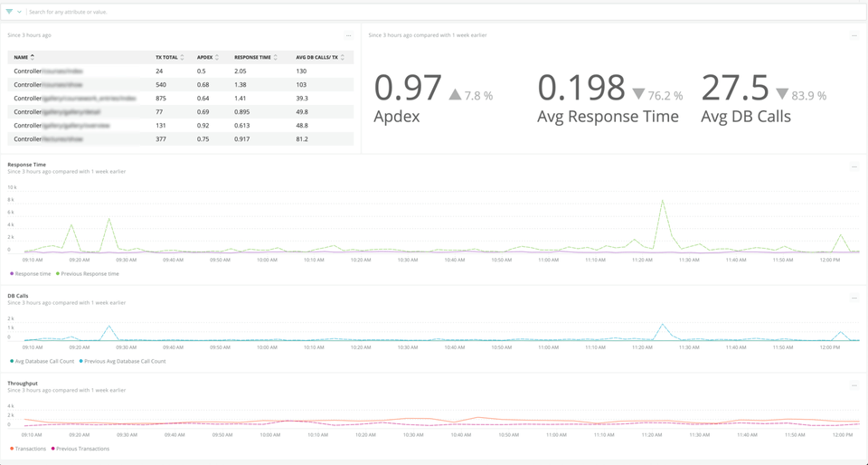Click the up triangle beside 7.8 %

(455, 95)
